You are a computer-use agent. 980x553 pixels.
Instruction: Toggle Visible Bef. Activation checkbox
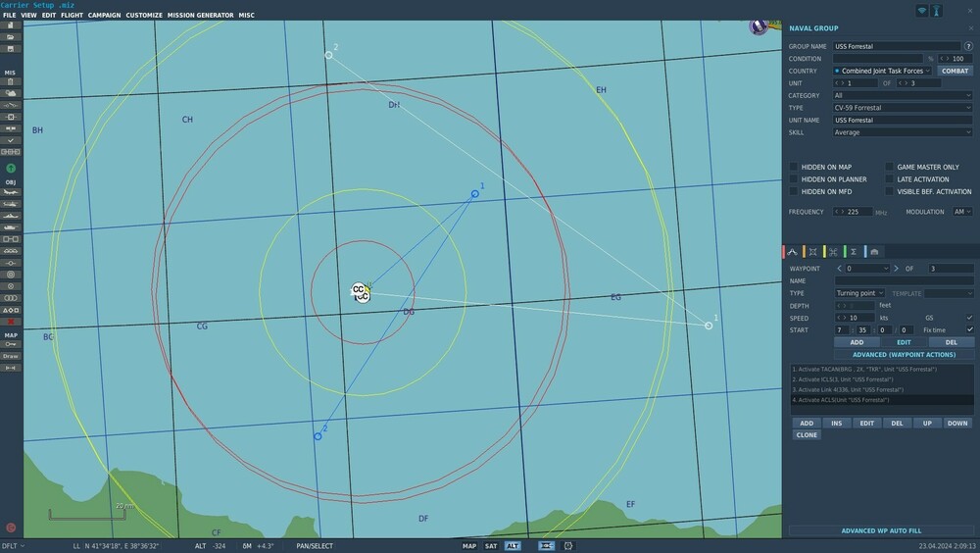(x=889, y=191)
